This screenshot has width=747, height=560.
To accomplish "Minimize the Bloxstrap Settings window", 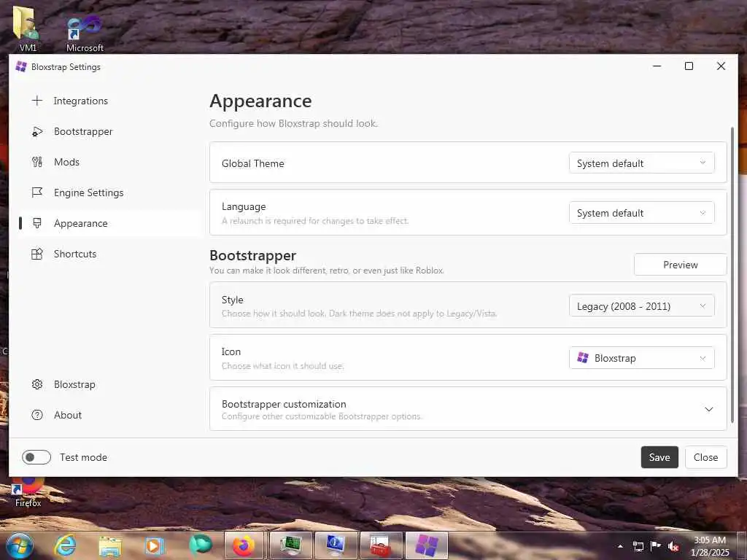I will tap(657, 66).
